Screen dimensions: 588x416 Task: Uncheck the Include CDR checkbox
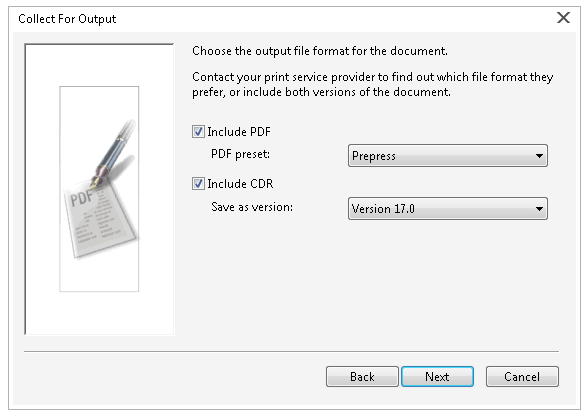coord(198,184)
